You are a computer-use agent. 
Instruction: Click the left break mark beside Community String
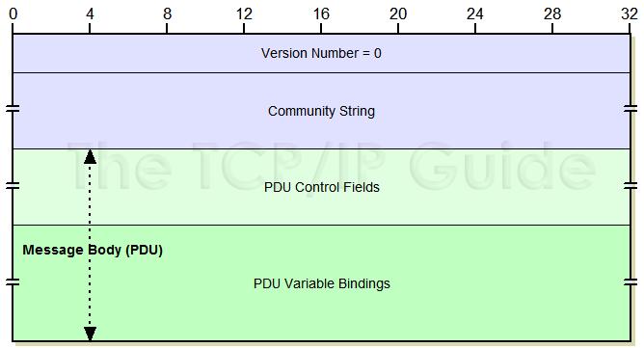click(x=13, y=109)
